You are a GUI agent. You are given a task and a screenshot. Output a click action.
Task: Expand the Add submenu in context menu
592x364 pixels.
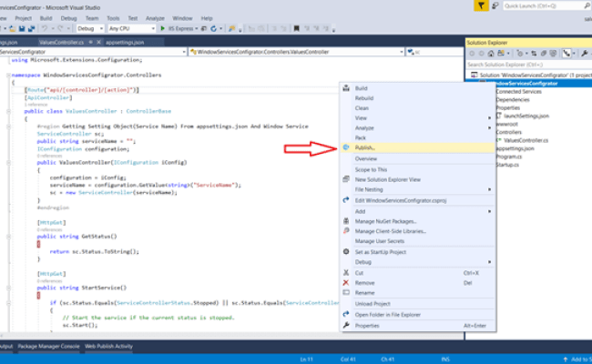pos(417,211)
